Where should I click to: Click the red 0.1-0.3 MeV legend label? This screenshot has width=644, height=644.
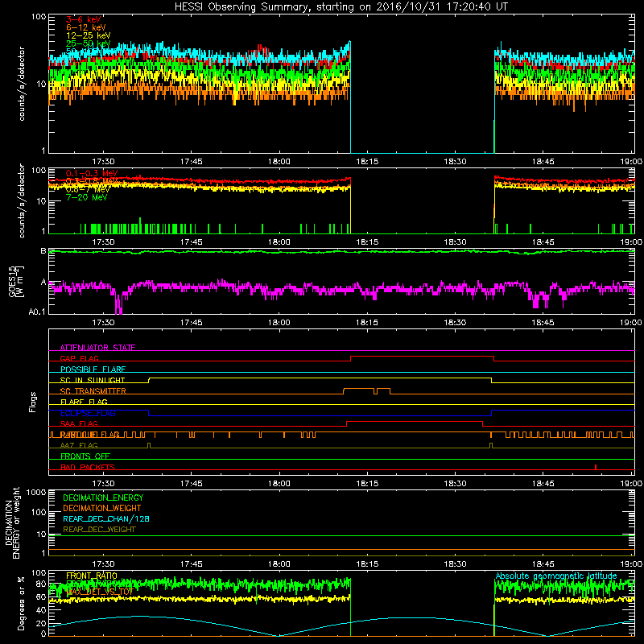91,173
